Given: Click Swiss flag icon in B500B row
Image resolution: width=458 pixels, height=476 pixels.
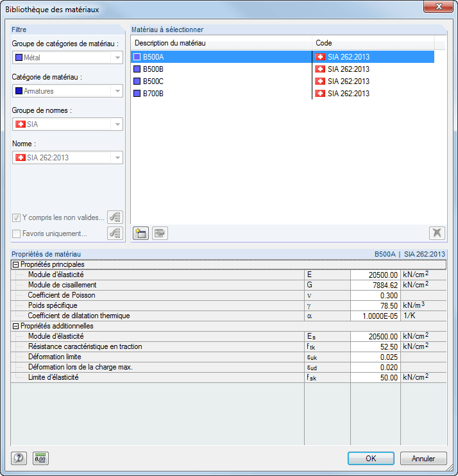Looking at the screenshot, I should point(320,69).
